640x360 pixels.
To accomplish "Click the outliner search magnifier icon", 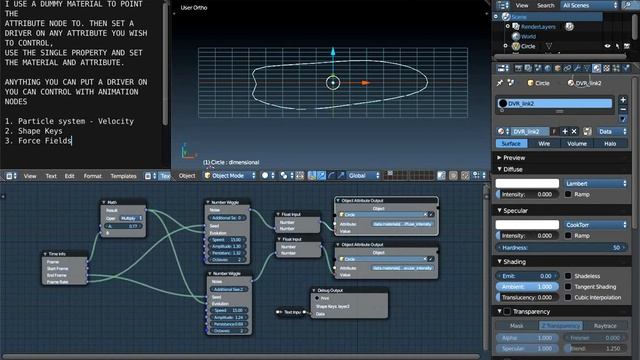I will [x=627, y=5].
